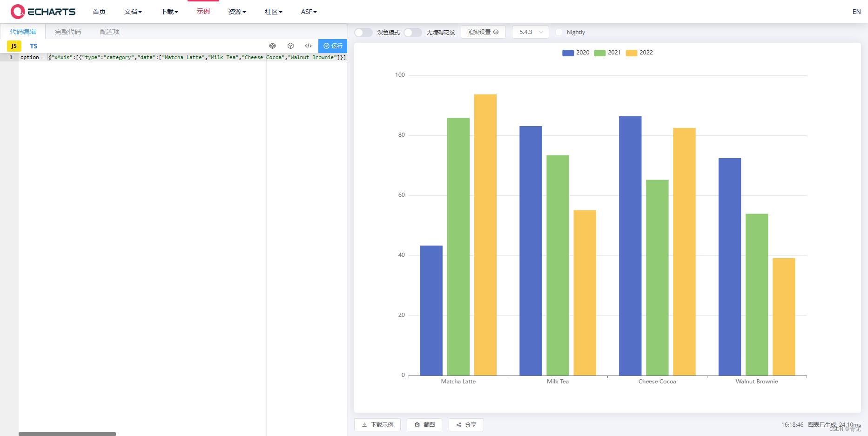The image size is (868, 436).
Task: Click the Matcha Latte 2022 yellow bar
Action: (x=485, y=235)
